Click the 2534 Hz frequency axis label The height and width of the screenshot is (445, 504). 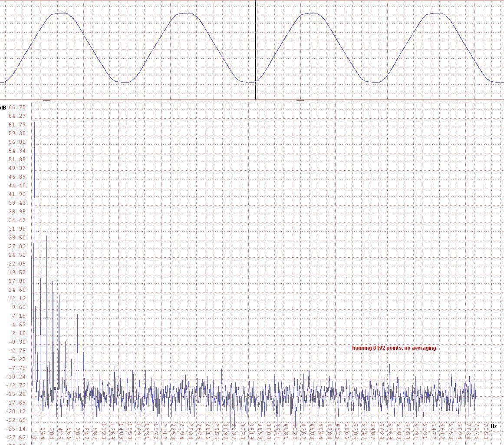(191, 432)
